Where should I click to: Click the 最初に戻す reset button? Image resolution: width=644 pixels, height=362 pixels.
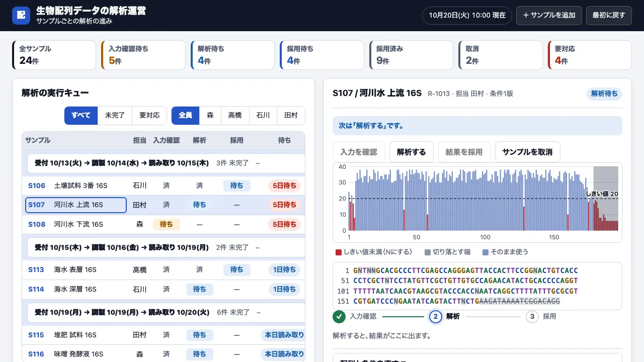[x=609, y=16]
